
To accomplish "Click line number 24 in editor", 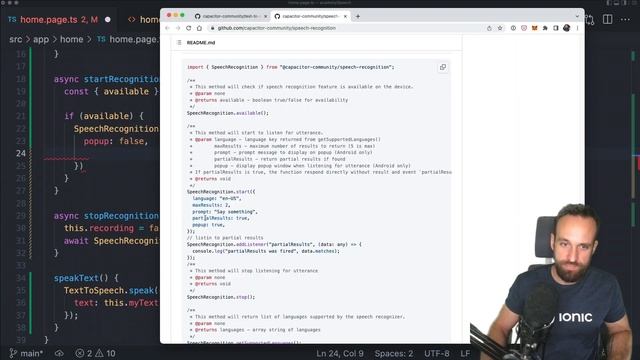I will click(x=21, y=153).
